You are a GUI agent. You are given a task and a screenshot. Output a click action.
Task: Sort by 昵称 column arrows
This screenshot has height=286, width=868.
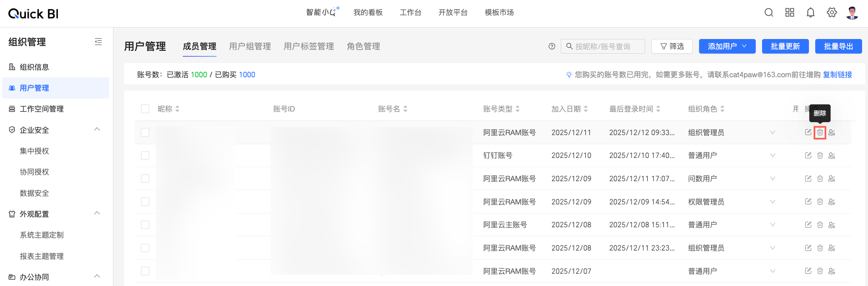coord(177,109)
